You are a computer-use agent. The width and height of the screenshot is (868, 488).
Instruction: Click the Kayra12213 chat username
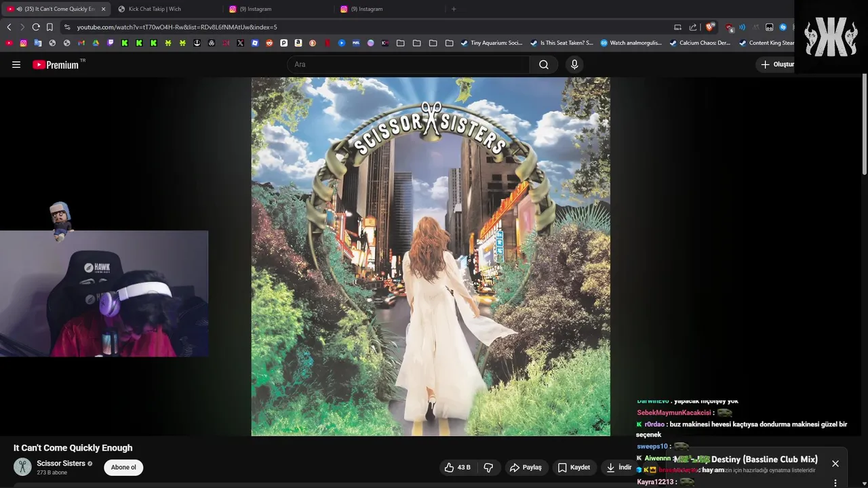tap(655, 482)
